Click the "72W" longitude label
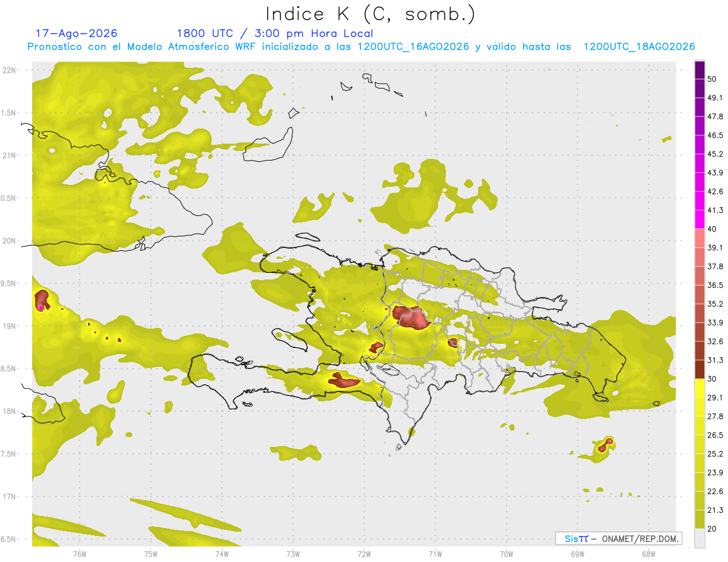 pos(364,554)
